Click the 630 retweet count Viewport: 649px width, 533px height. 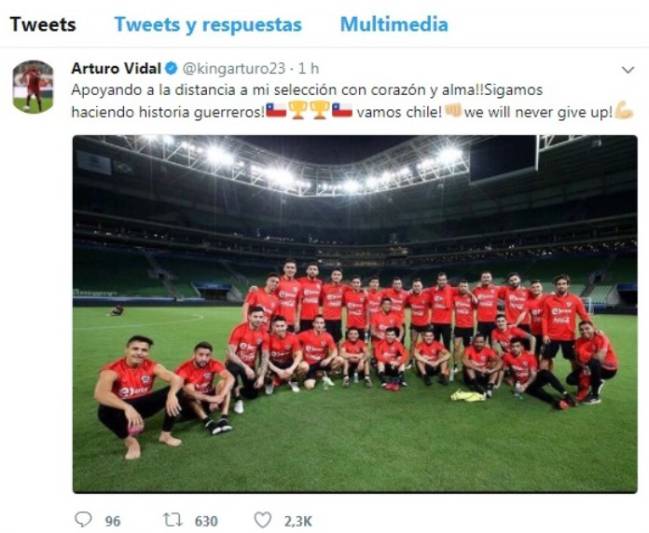[x=206, y=521]
